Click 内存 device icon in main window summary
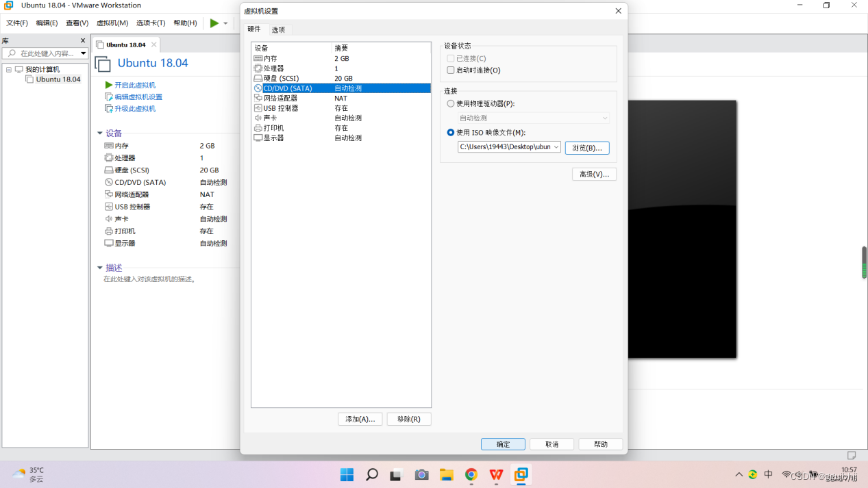 pos(108,146)
